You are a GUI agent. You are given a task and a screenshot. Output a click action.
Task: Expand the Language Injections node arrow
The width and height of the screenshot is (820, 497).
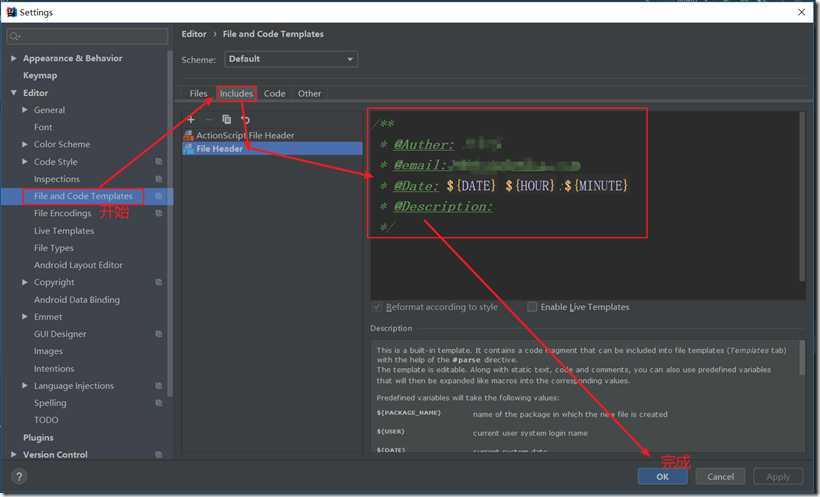25,386
